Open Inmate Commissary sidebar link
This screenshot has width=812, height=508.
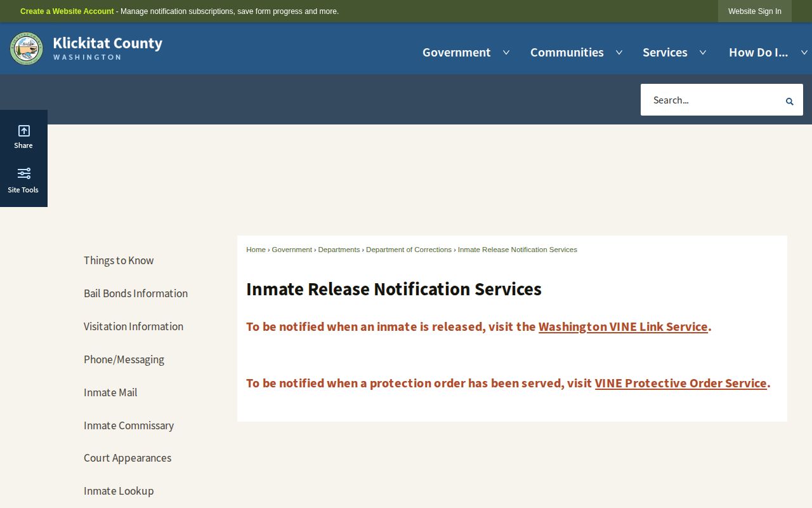tap(129, 425)
